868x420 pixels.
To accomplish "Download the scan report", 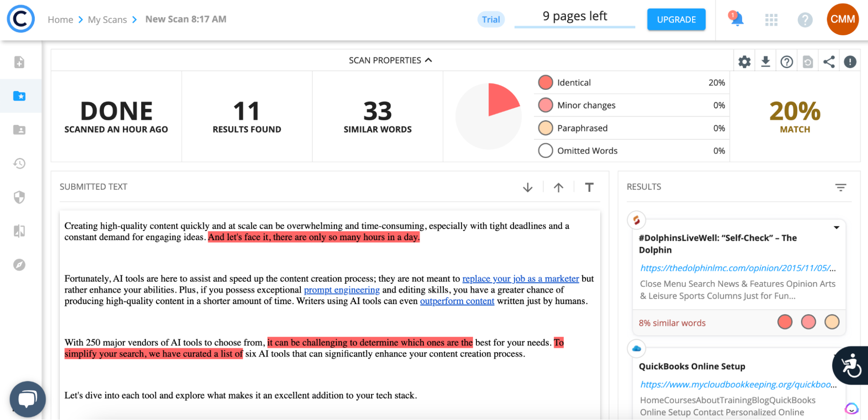I will click(766, 62).
